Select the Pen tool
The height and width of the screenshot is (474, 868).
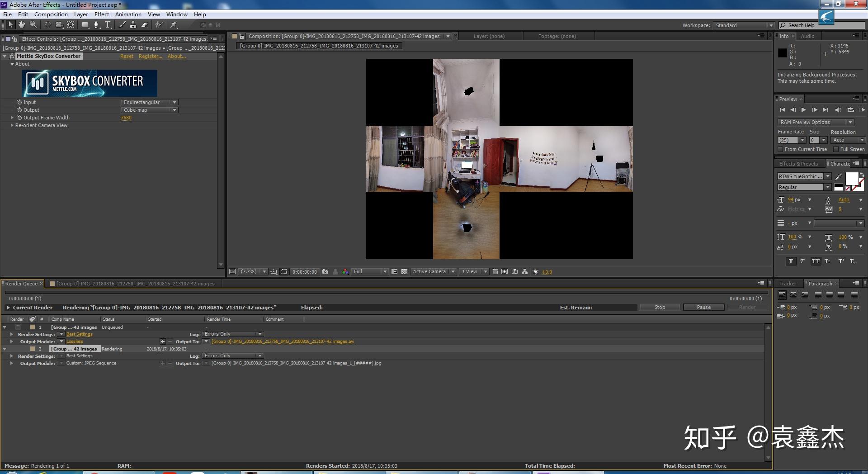[x=96, y=25]
